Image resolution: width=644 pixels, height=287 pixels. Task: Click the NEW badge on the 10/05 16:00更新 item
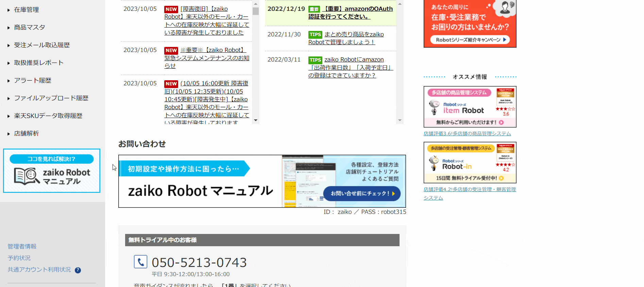tap(171, 84)
